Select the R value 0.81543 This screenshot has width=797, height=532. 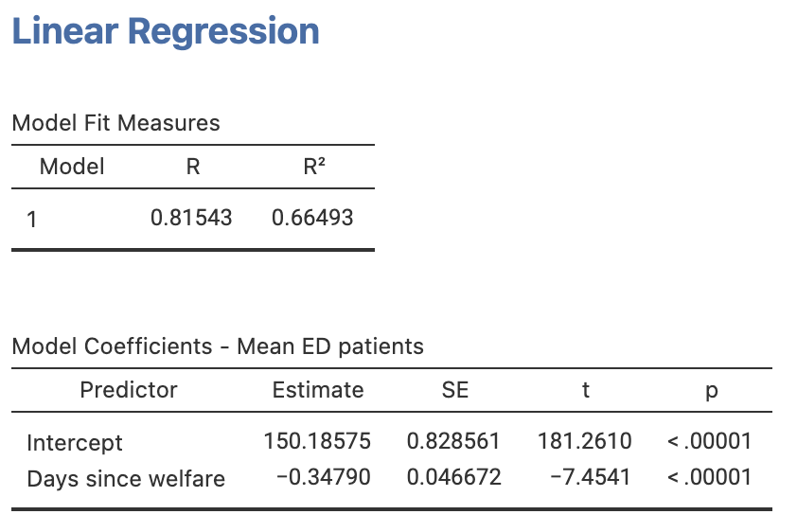[x=192, y=218]
